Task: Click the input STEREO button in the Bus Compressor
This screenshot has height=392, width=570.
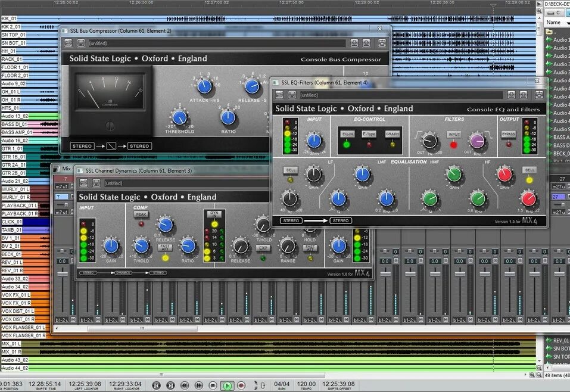Action: tap(82, 146)
